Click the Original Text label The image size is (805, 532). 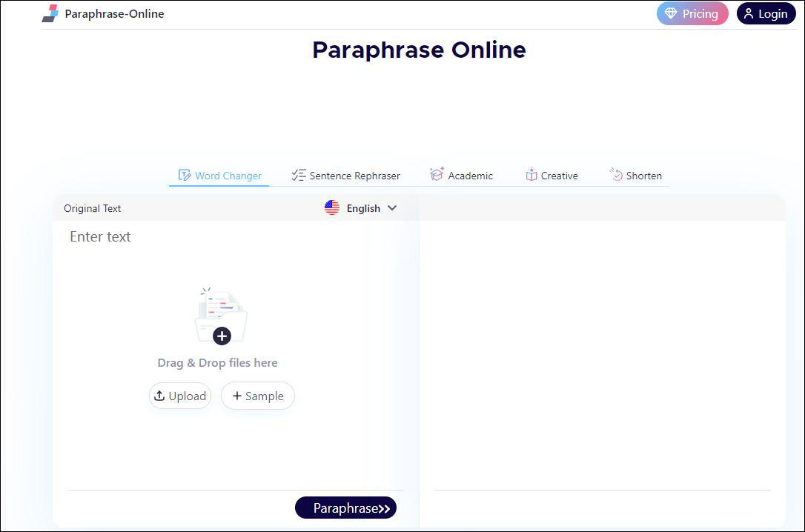point(93,208)
